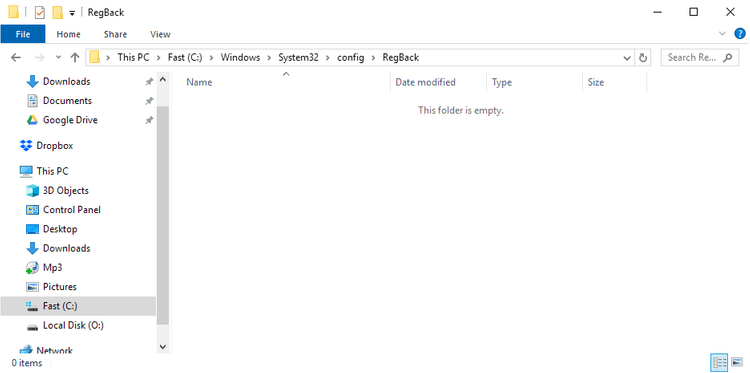
Task: Click the Back navigation arrow
Action: pyautogui.click(x=16, y=57)
